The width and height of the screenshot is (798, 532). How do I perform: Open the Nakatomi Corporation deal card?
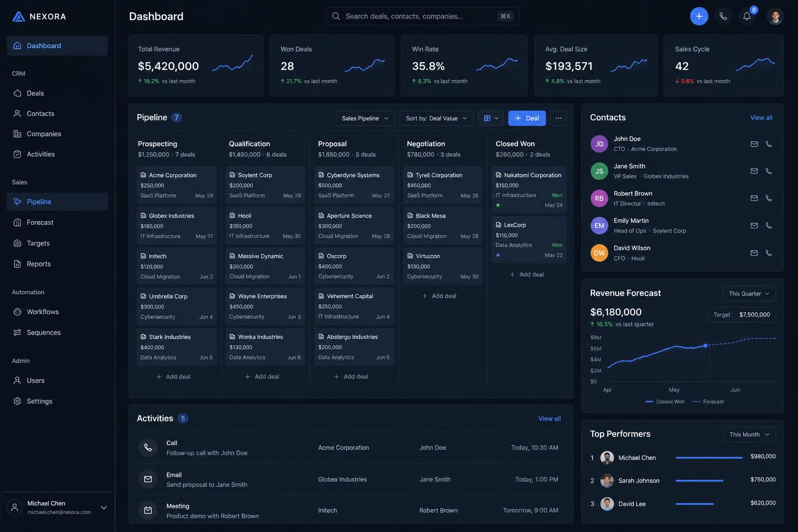tap(529, 190)
